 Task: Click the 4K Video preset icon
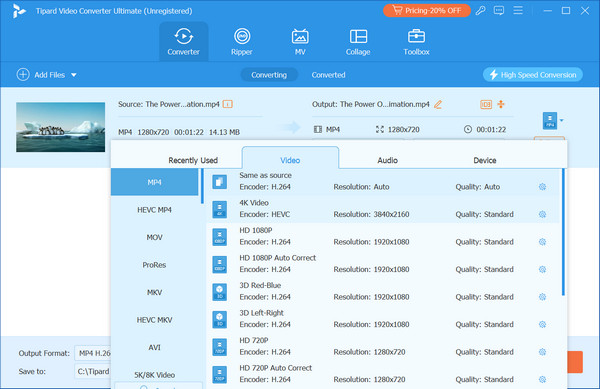[x=220, y=209]
